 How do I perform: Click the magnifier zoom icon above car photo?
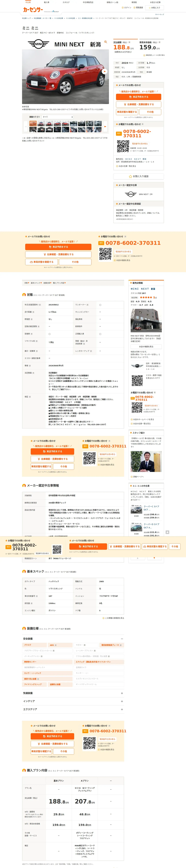106,42
